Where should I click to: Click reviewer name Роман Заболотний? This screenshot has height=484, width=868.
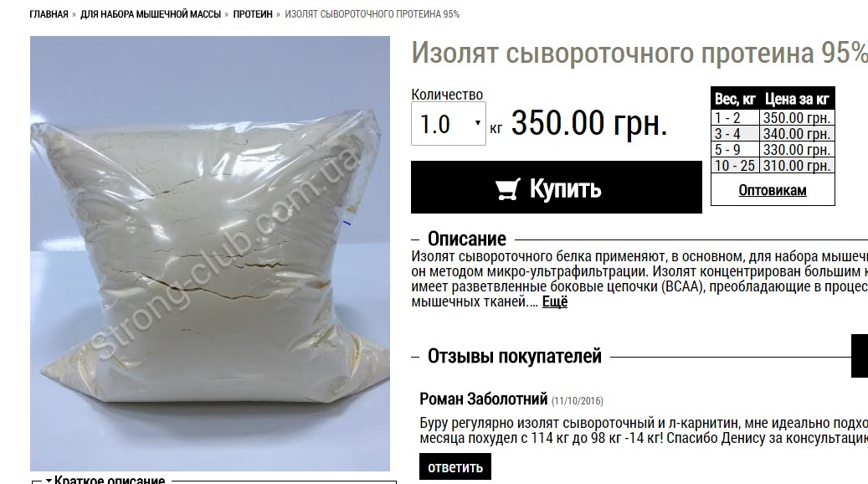[x=483, y=399]
